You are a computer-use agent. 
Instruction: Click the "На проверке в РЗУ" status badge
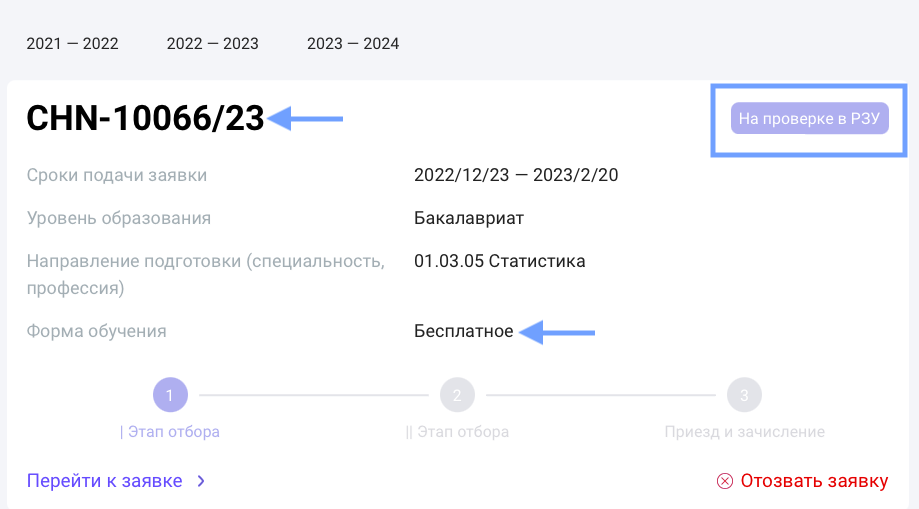(809, 120)
